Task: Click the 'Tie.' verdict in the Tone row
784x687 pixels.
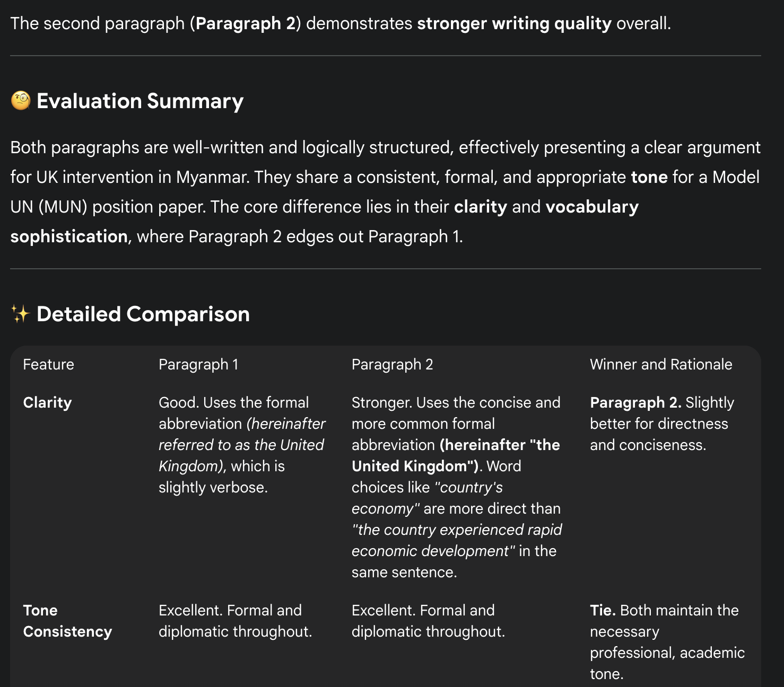Action: pos(603,611)
